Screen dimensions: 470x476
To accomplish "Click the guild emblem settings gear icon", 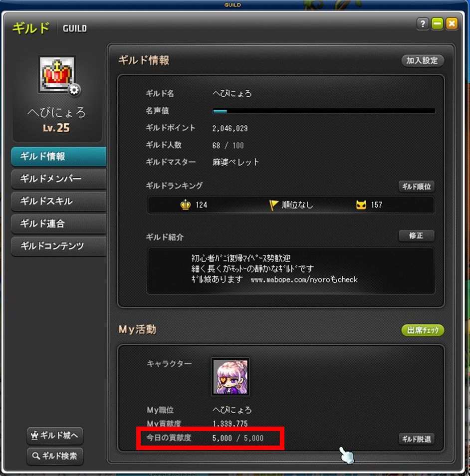I will 74,90.
